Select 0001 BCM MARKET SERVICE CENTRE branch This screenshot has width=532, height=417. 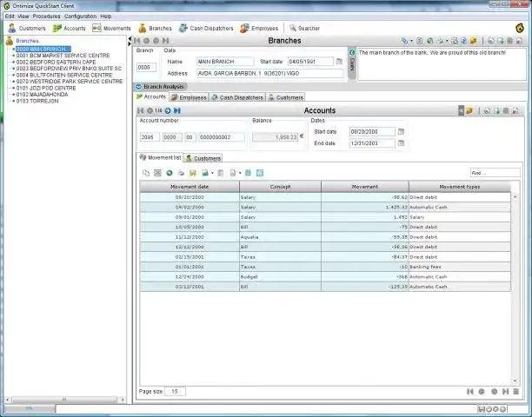point(63,56)
